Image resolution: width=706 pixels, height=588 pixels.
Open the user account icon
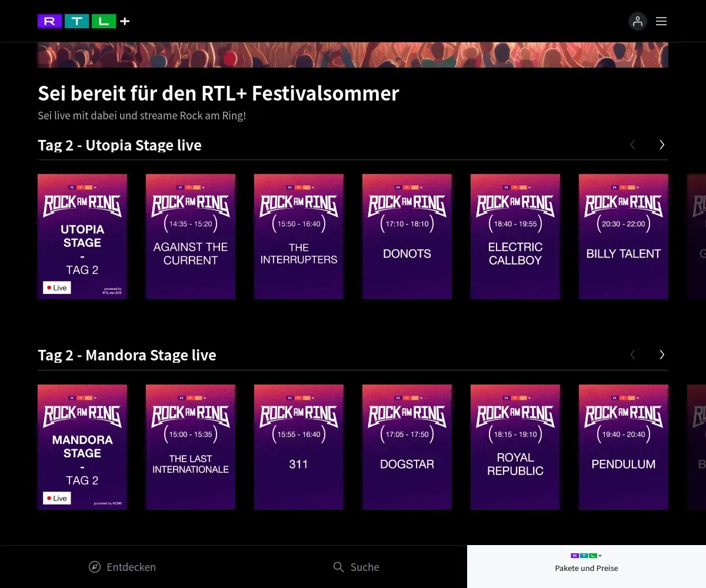click(x=638, y=21)
